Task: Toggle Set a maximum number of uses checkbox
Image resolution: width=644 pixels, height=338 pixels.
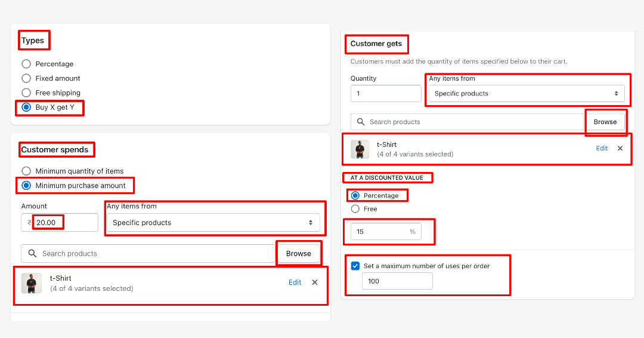Action: (x=355, y=266)
